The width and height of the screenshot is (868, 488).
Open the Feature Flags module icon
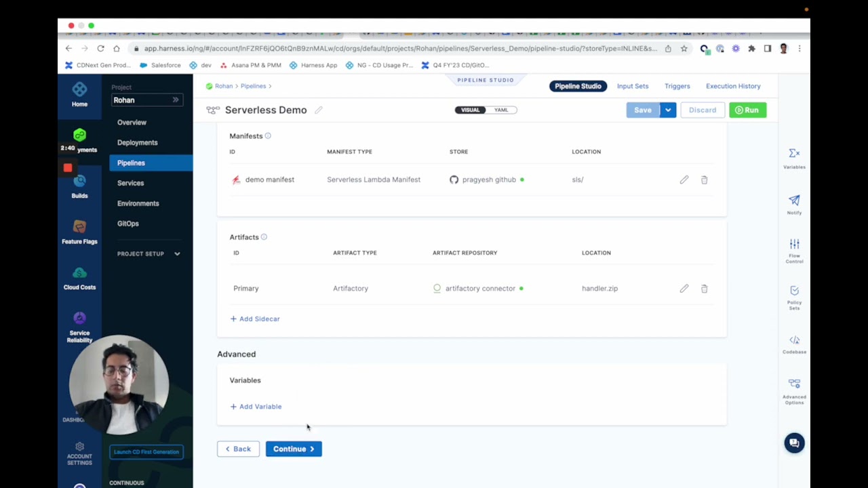click(x=79, y=227)
